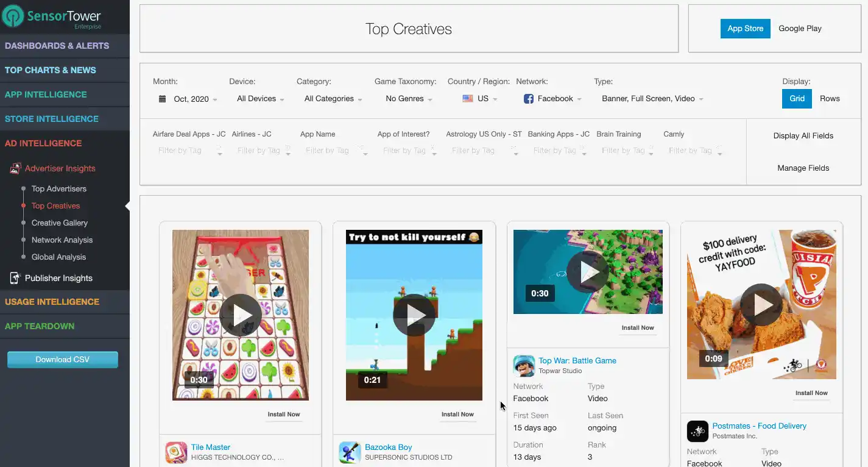Click Postmates Inc. publisher name
This screenshot has width=868, height=467.
pyautogui.click(x=735, y=437)
